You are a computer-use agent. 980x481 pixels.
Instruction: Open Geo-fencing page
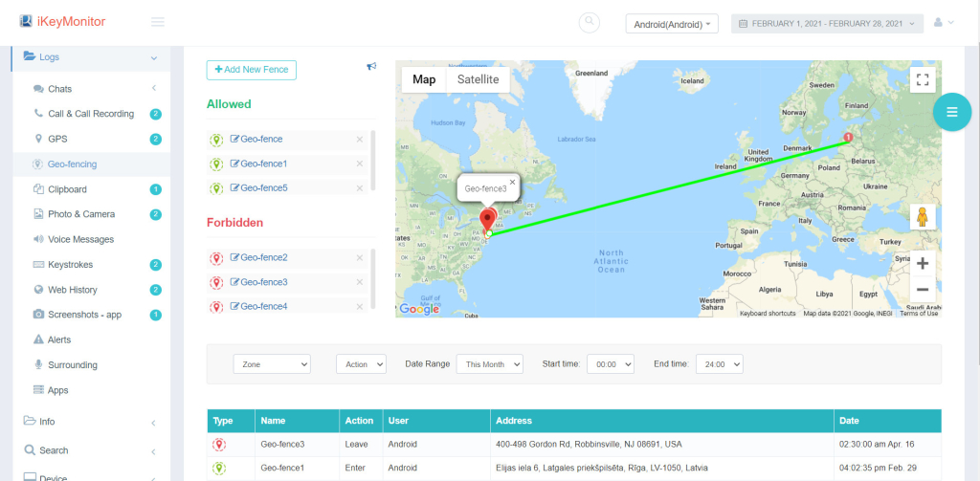pos(91,164)
